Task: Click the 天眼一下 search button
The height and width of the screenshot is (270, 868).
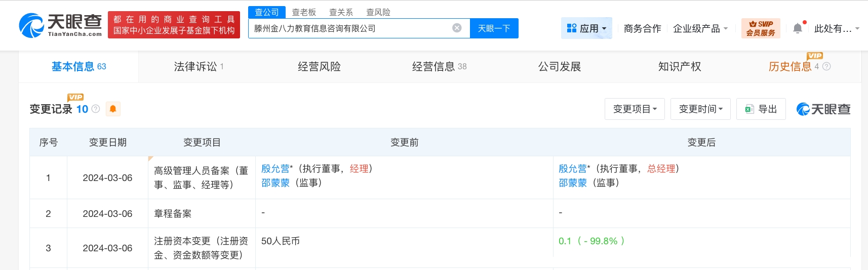Action: [x=494, y=28]
